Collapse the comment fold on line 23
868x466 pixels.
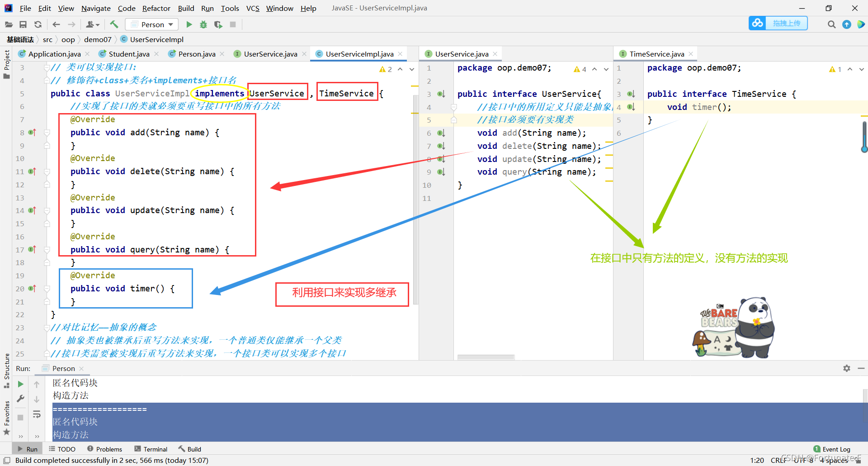point(47,328)
